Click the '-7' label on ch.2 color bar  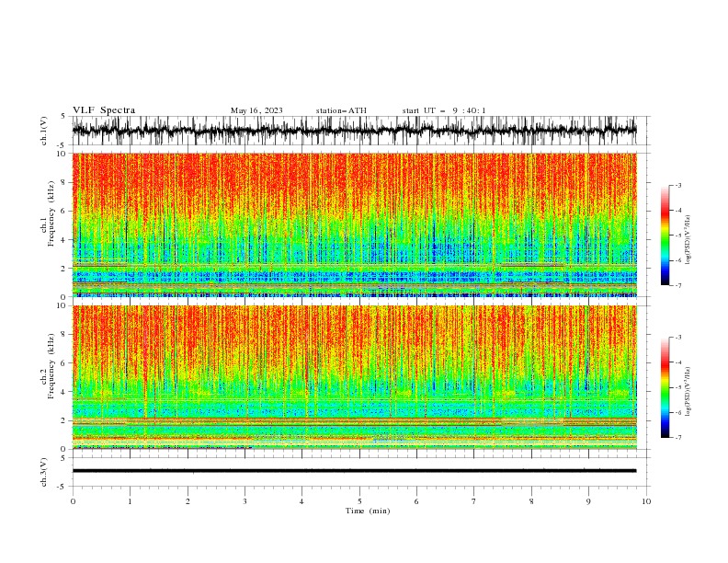click(x=677, y=438)
